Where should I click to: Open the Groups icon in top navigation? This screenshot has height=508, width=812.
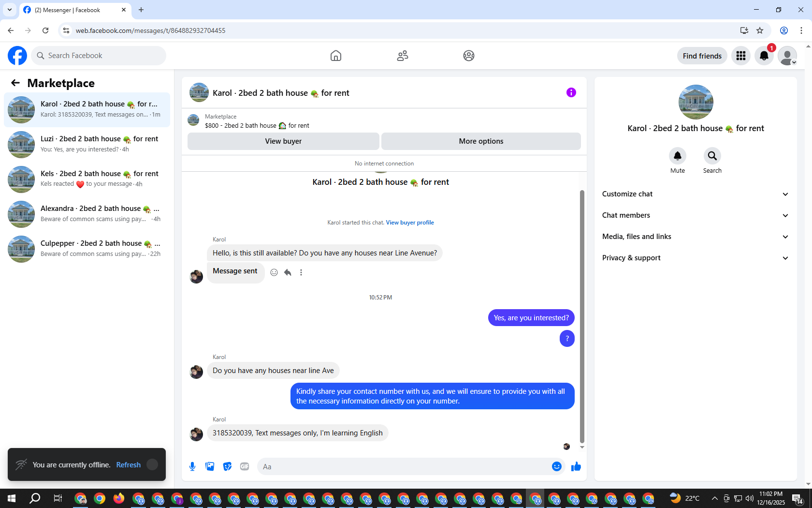pos(469,56)
